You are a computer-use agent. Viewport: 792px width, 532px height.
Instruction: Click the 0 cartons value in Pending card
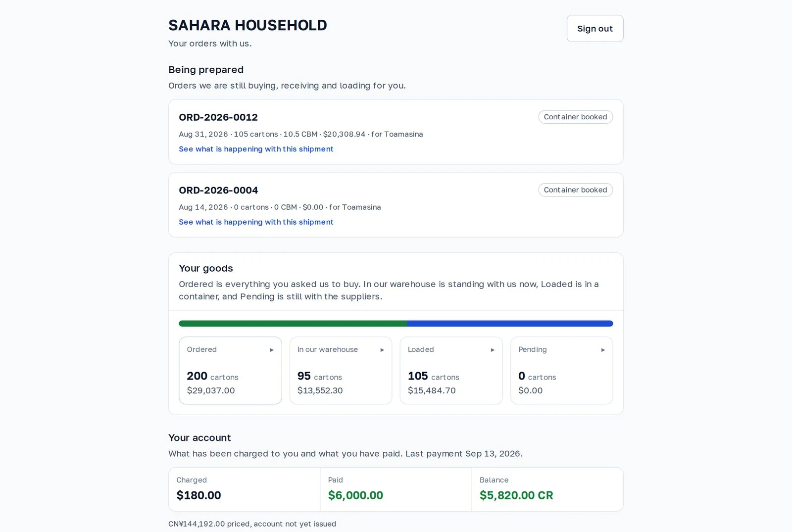pyautogui.click(x=537, y=376)
